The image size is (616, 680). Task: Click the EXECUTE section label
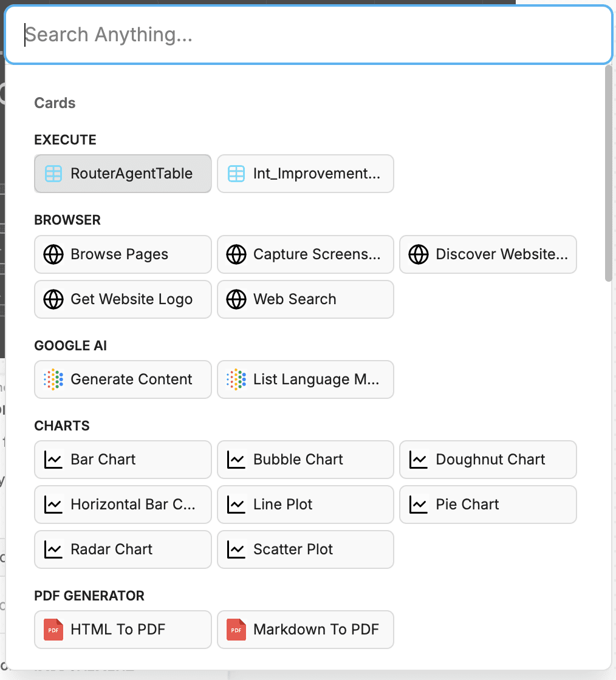pyautogui.click(x=65, y=140)
